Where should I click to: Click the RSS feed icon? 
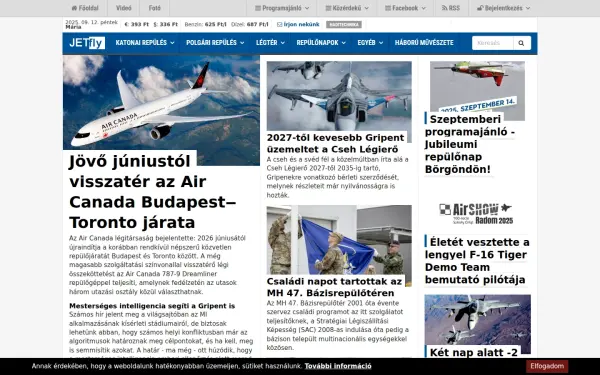click(x=445, y=8)
